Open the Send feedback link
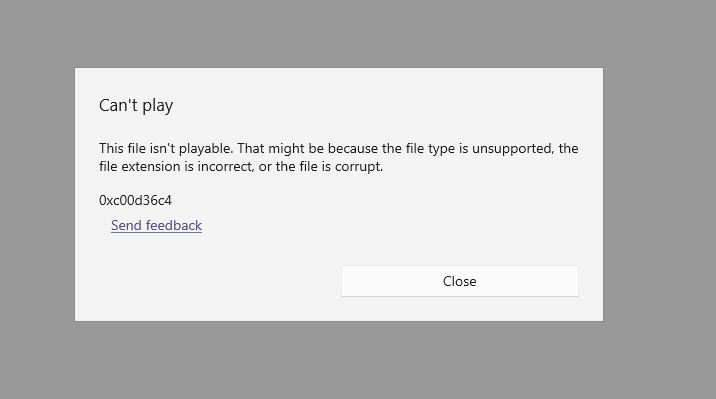Image resolution: width=716 pixels, height=399 pixels. (x=156, y=226)
